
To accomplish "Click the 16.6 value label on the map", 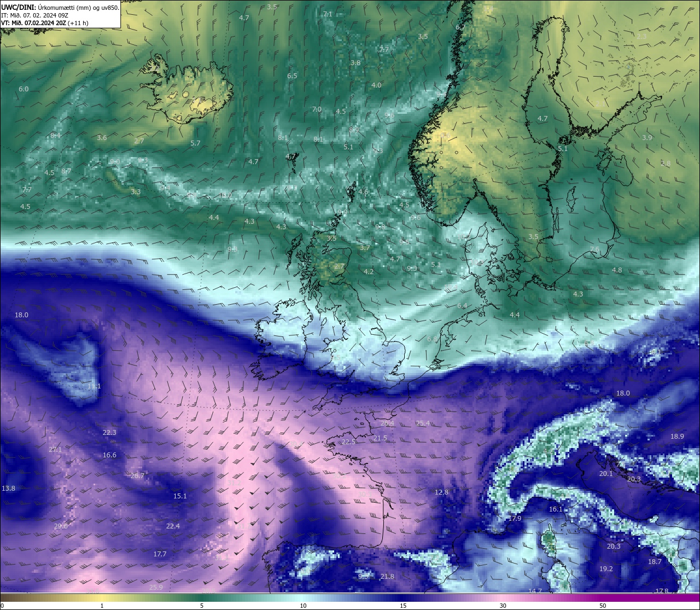I will [x=109, y=455].
